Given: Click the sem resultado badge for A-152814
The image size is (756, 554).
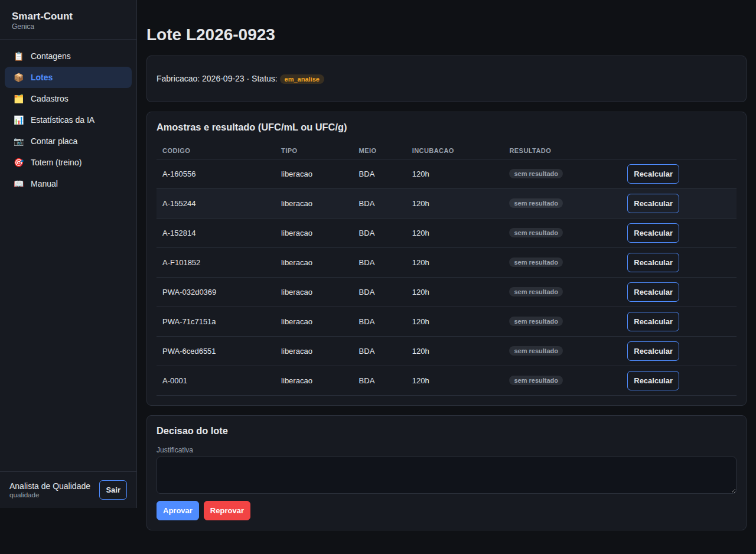Looking at the screenshot, I should (536, 233).
